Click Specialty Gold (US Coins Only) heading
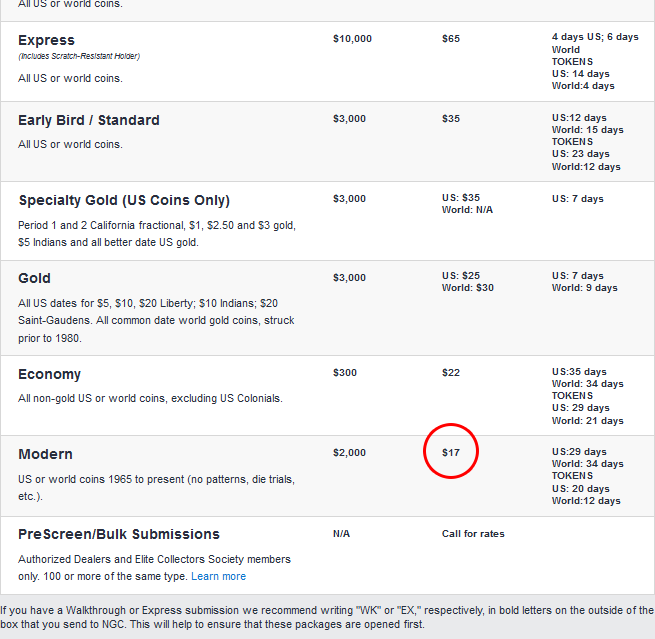655x639 pixels. point(123,200)
